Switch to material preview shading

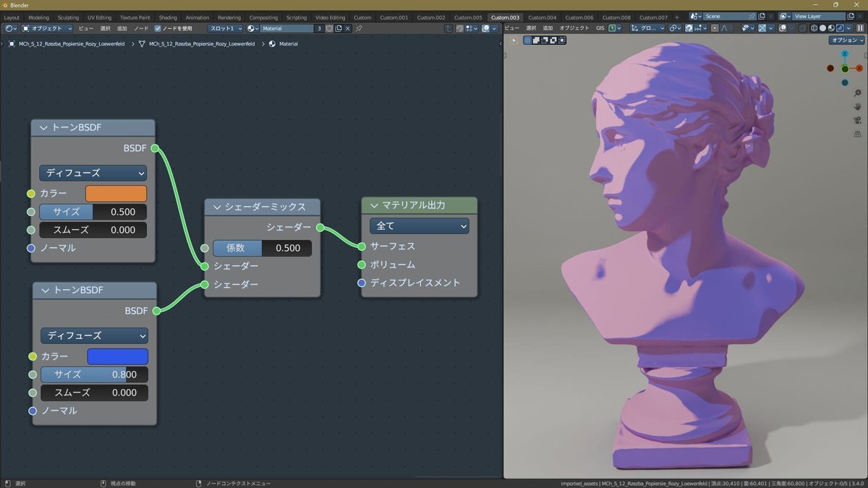pyautogui.click(x=831, y=28)
